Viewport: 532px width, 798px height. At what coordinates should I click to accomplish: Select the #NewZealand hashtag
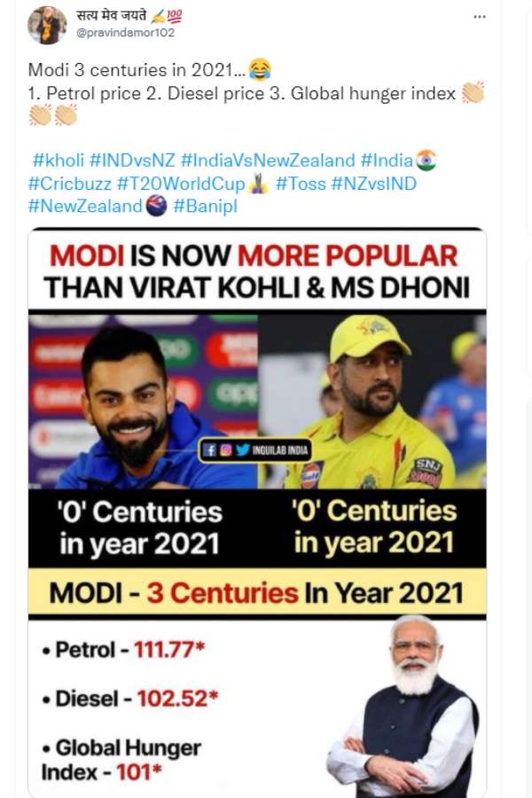(x=85, y=206)
